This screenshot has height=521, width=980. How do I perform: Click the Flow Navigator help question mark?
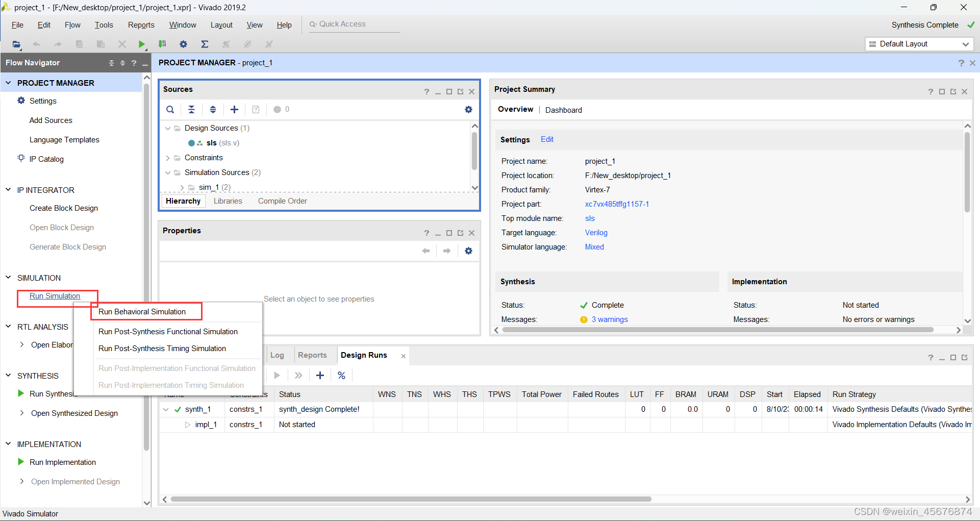click(134, 63)
